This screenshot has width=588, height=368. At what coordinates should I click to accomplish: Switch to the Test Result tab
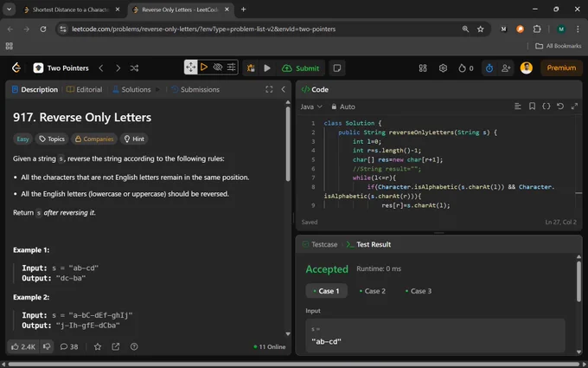pyautogui.click(x=368, y=244)
